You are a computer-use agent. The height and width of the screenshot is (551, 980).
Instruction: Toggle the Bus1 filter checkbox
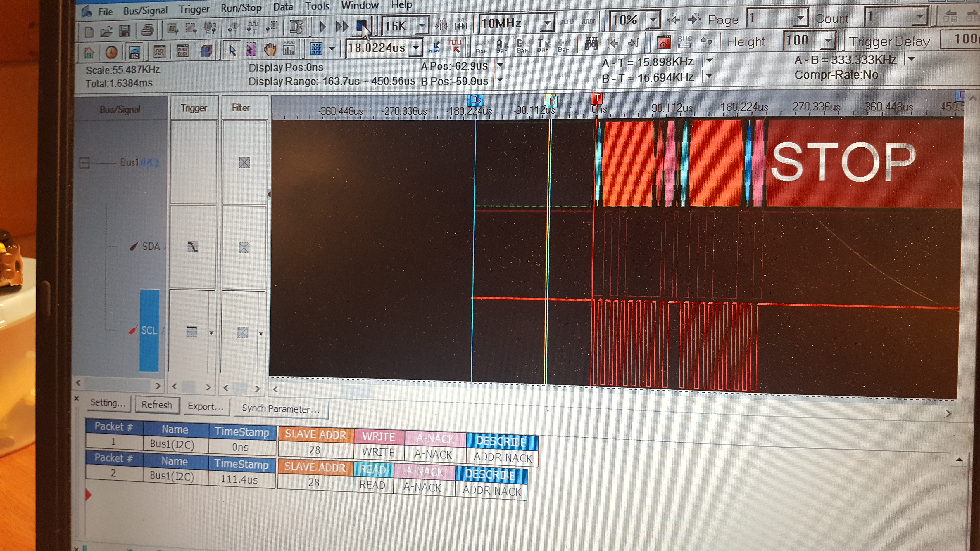[244, 162]
